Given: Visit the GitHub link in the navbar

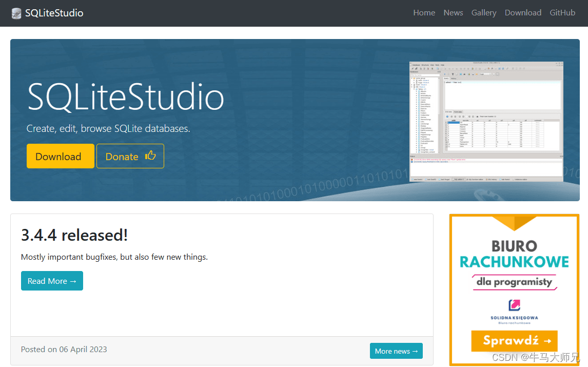Looking at the screenshot, I should click(x=562, y=13).
